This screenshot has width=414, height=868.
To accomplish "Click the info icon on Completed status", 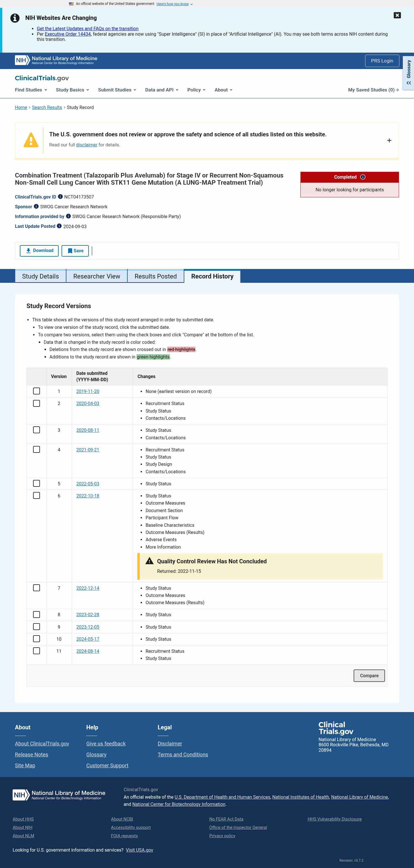I will 363,177.
